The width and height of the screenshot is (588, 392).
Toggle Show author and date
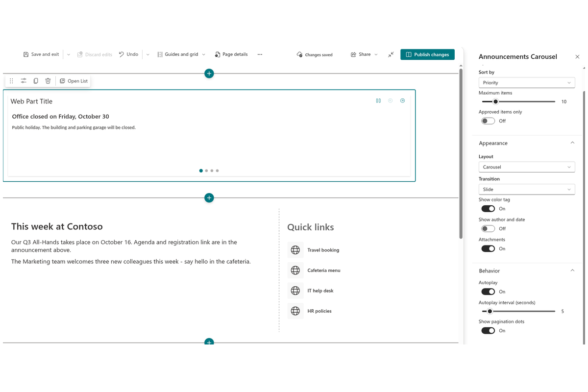coord(488,229)
